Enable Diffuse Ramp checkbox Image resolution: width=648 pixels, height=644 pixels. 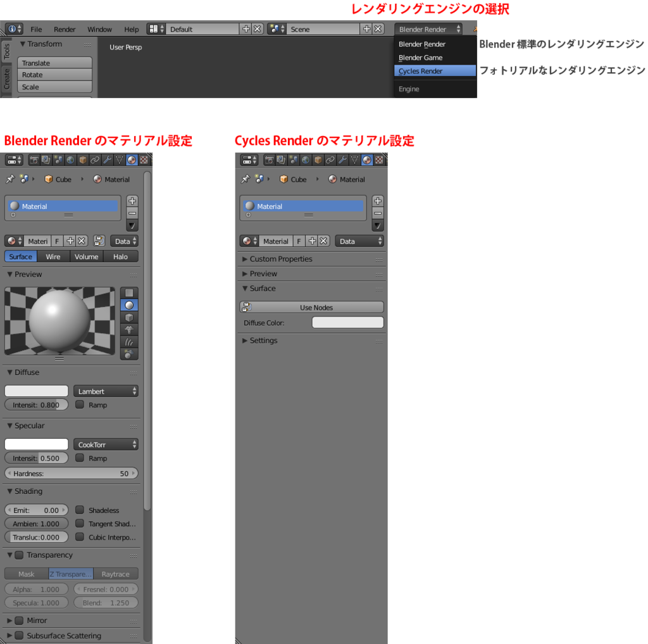[x=80, y=405]
